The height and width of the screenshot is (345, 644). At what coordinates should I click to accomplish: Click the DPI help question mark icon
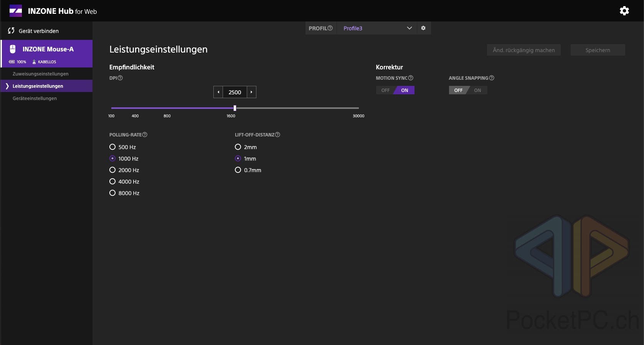[x=120, y=78]
